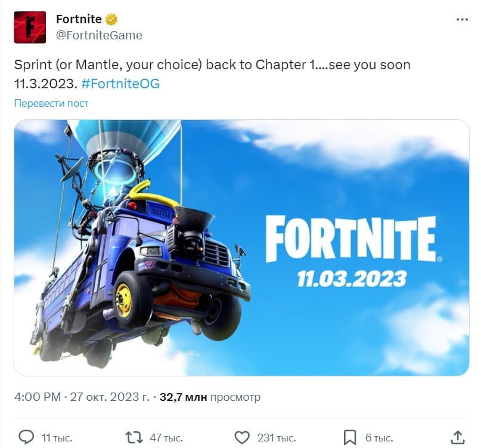
Task: Like the post with heart icon
Action: [242, 437]
